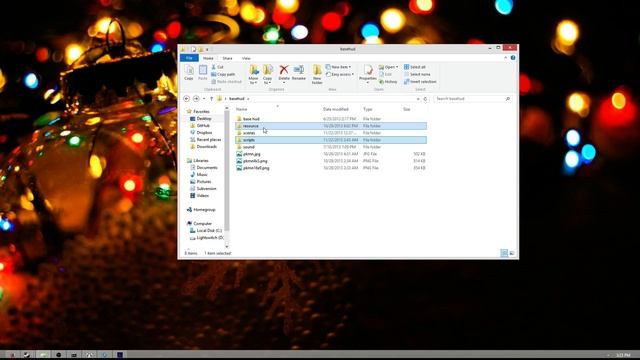
Task: Click the Copy path command
Action: (223, 74)
